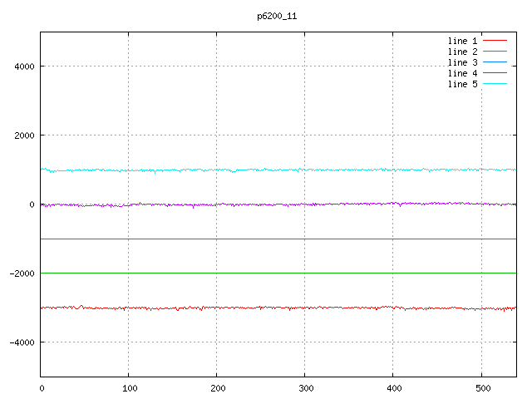Click the y-axis label 0

[32, 204]
